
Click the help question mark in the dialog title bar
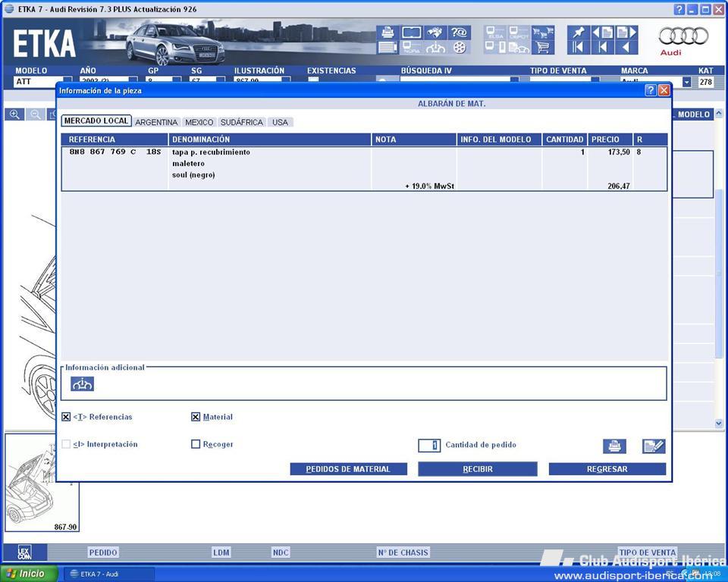tap(651, 90)
